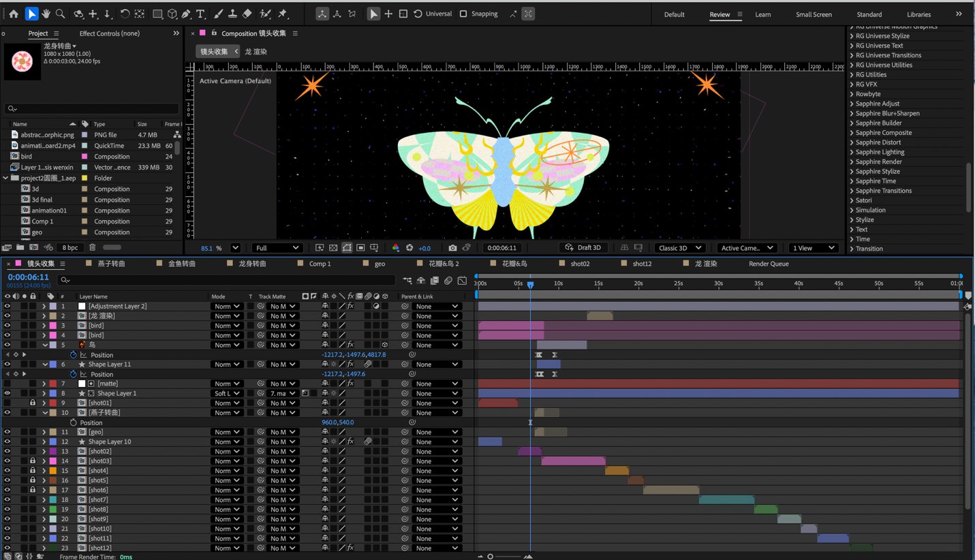
Task: Select the Puppet Pin tool
Action: (283, 14)
